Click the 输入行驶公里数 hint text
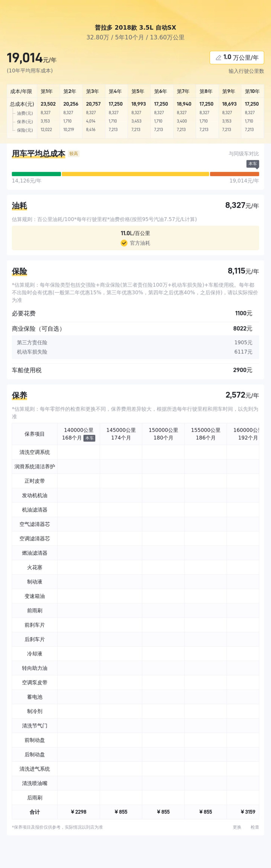 pyautogui.click(x=246, y=71)
